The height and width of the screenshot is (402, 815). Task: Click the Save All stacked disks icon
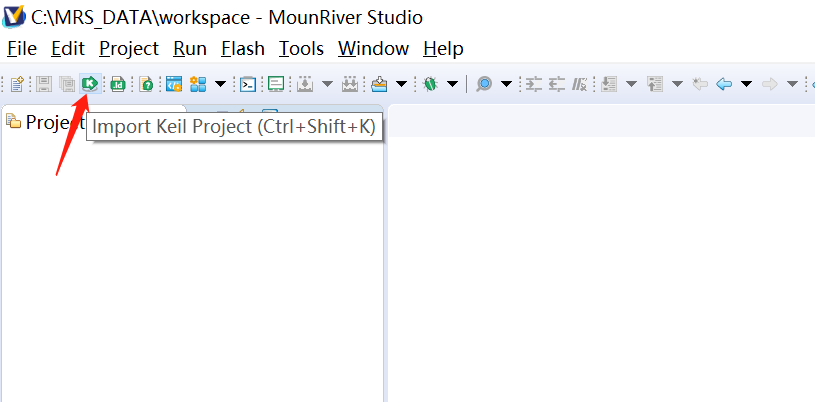67,84
